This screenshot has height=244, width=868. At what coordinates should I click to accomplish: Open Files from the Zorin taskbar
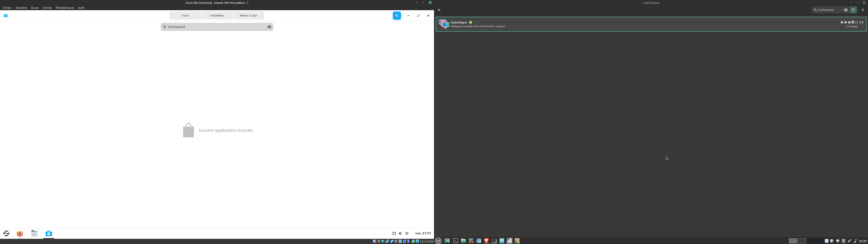pos(34,233)
